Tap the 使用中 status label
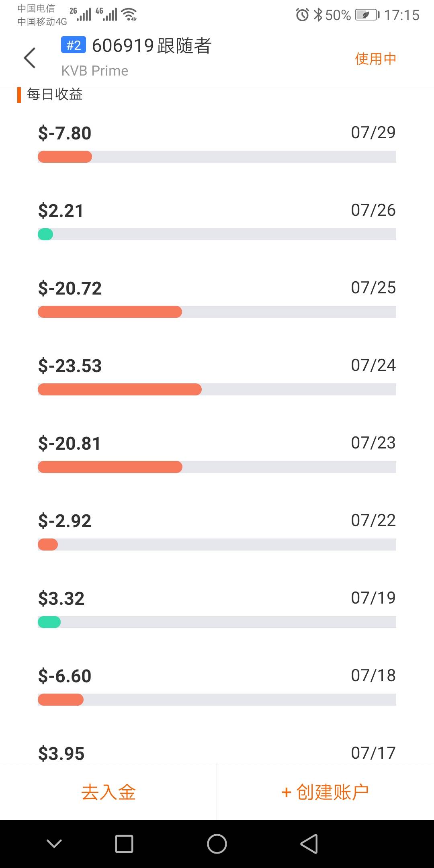This screenshot has height=868, width=434. pyautogui.click(x=375, y=59)
